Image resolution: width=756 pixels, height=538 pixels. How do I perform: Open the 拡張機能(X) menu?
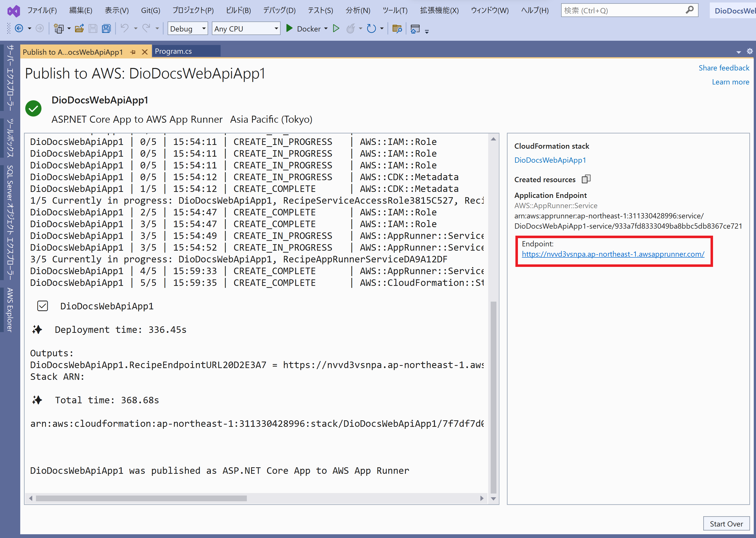(x=439, y=10)
